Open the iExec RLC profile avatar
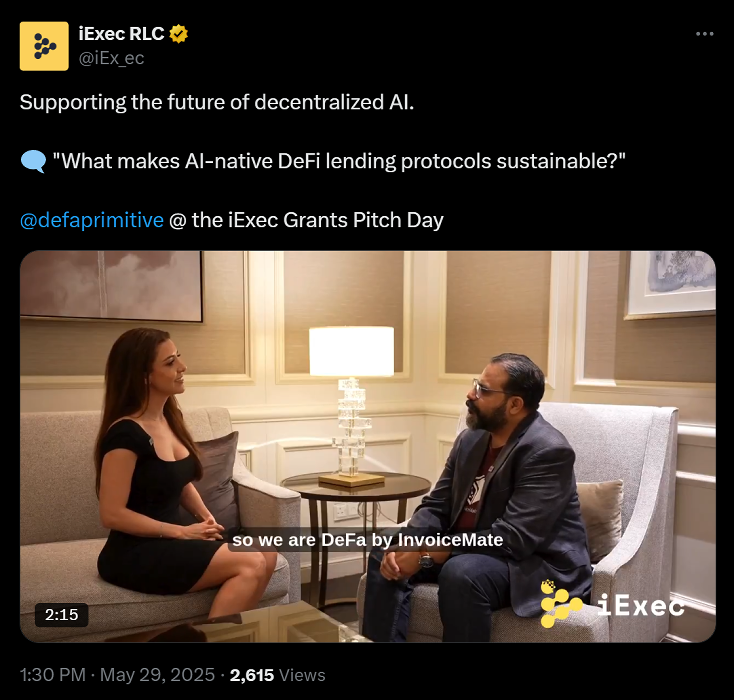The width and height of the screenshot is (734, 700). (x=44, y=46)
